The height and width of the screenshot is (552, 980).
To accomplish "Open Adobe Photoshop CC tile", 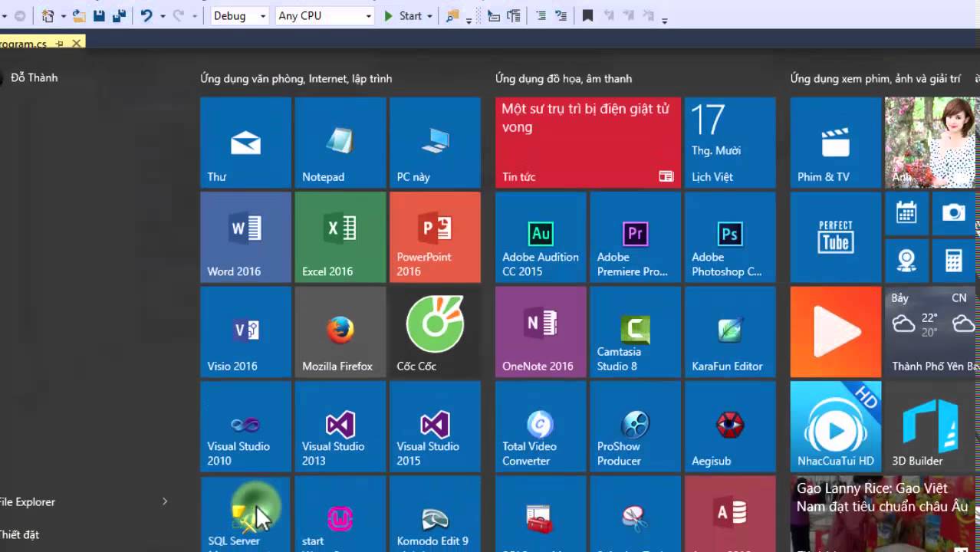I will point(729,237).
